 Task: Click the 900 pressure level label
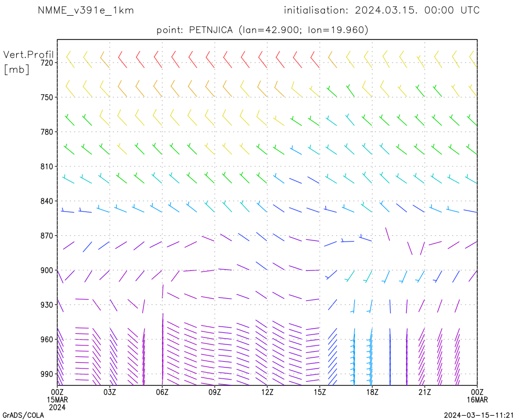[47, 270]
